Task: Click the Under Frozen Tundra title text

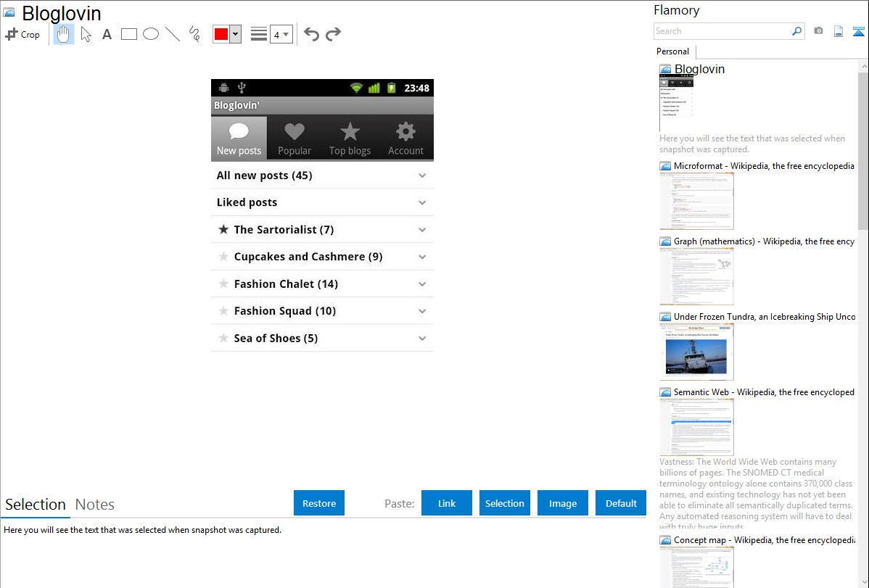Action: [x=765, y=316]
